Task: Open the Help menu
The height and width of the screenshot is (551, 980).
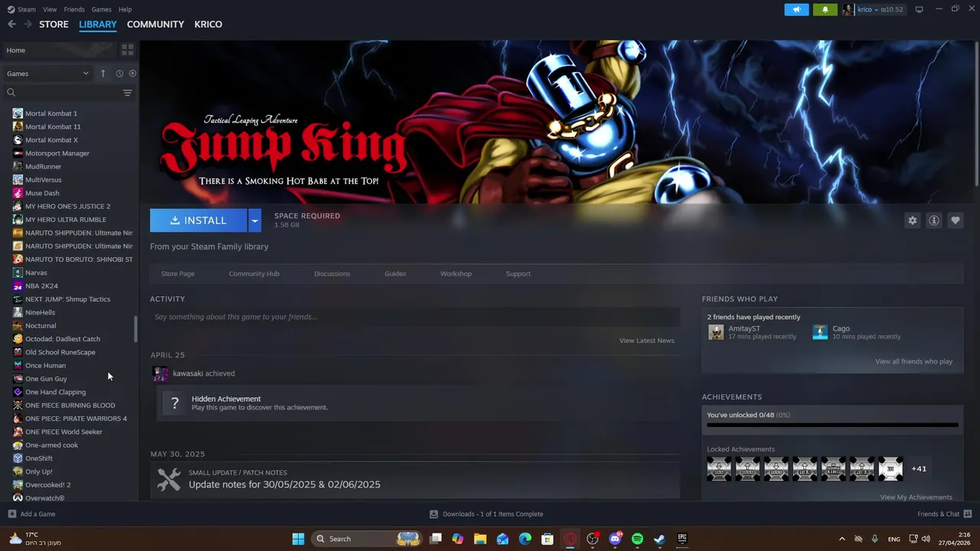Action: coord(126,9)
